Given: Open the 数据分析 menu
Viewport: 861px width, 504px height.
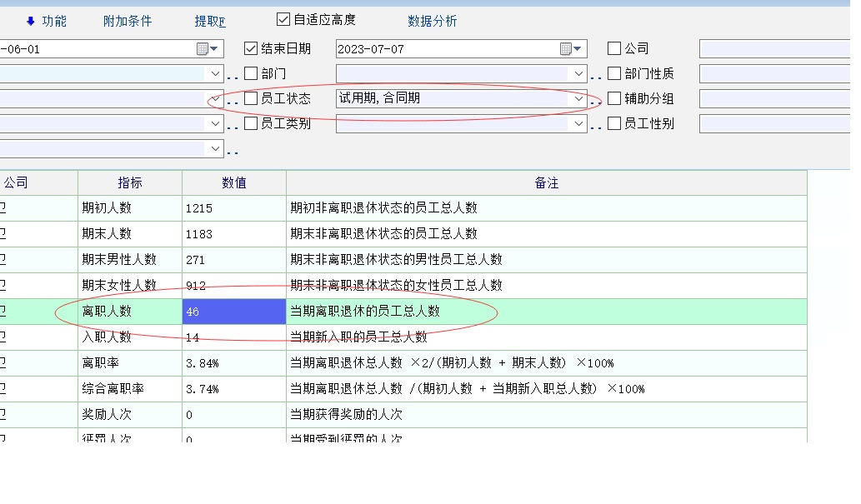Looking at the screenshot, I should 432,21.
